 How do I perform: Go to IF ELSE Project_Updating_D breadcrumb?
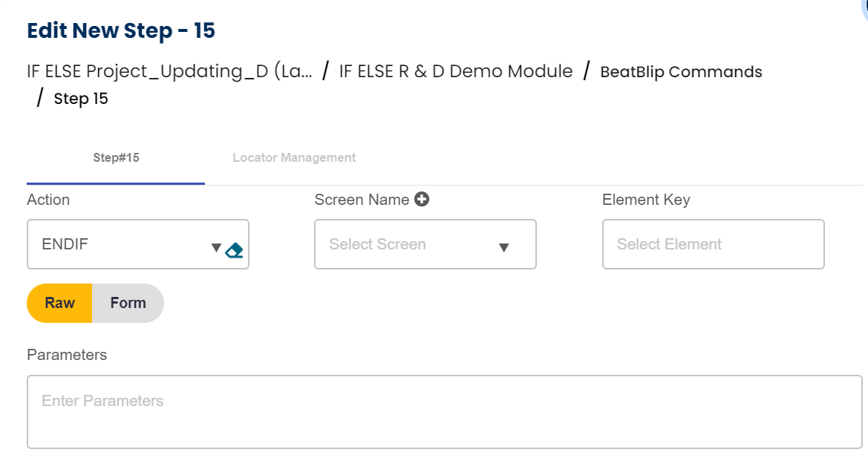tap(169, 71)
